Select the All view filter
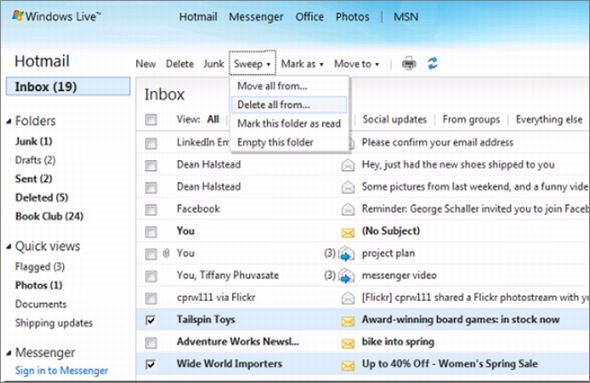The image size is (590, 383). tap(213, 120)
